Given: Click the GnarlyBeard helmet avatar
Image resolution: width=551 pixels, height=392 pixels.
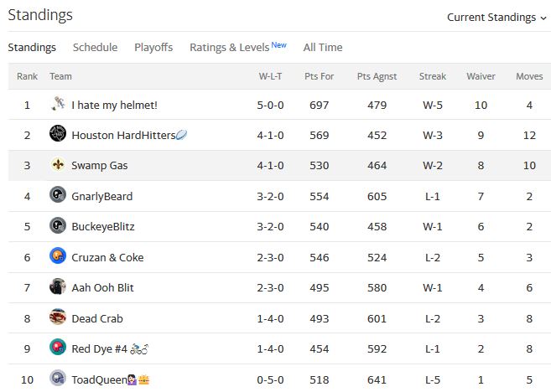Looking at the screenshot, I should [x=58, y=194].
